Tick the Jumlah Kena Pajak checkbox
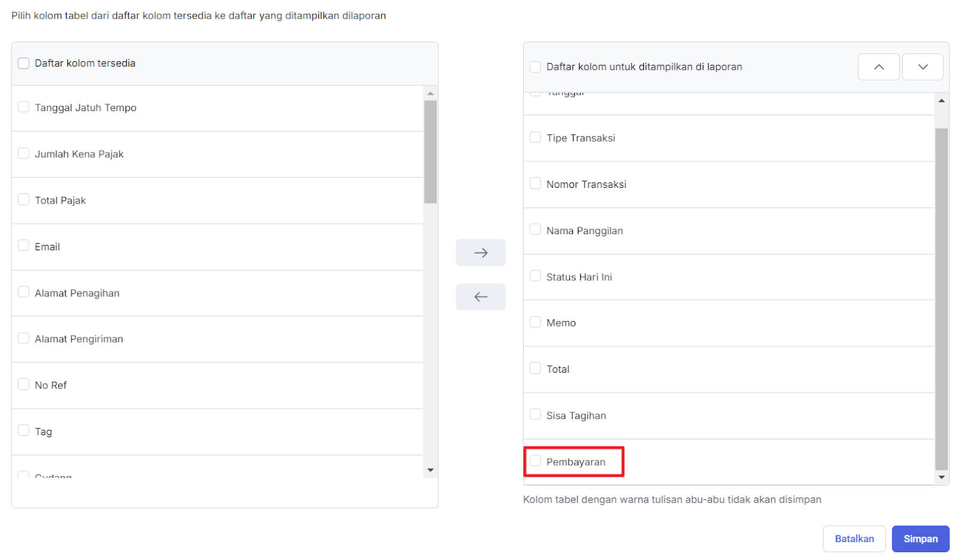961x560 pixels. (23, 153)
